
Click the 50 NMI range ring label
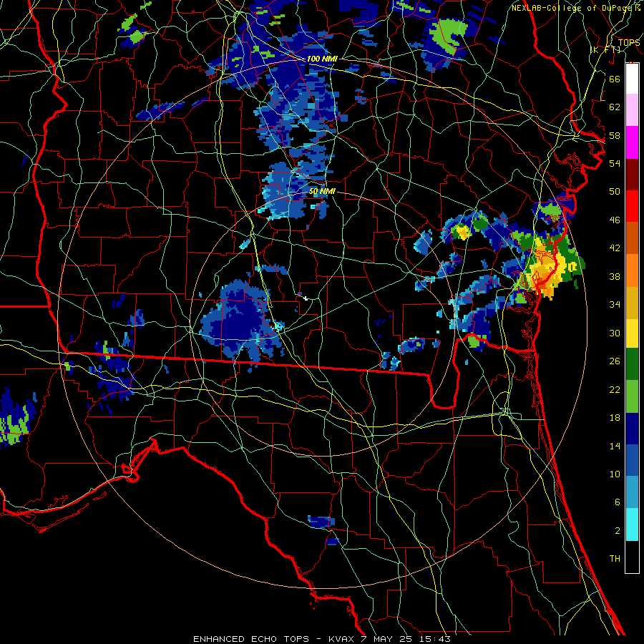pyautogui.click(x=321, y=191)
